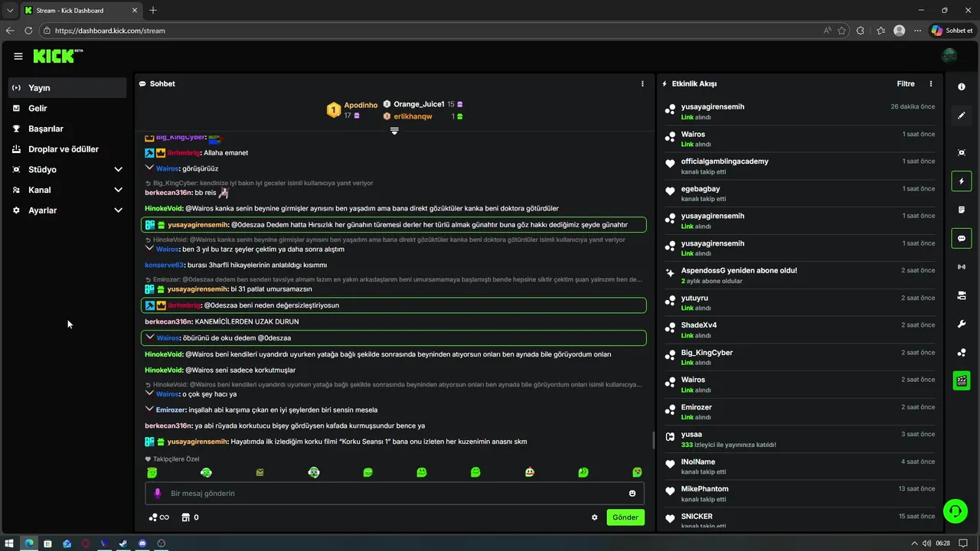Click the username konserve63 in chat
980x551 pixels.
point(164,265)
